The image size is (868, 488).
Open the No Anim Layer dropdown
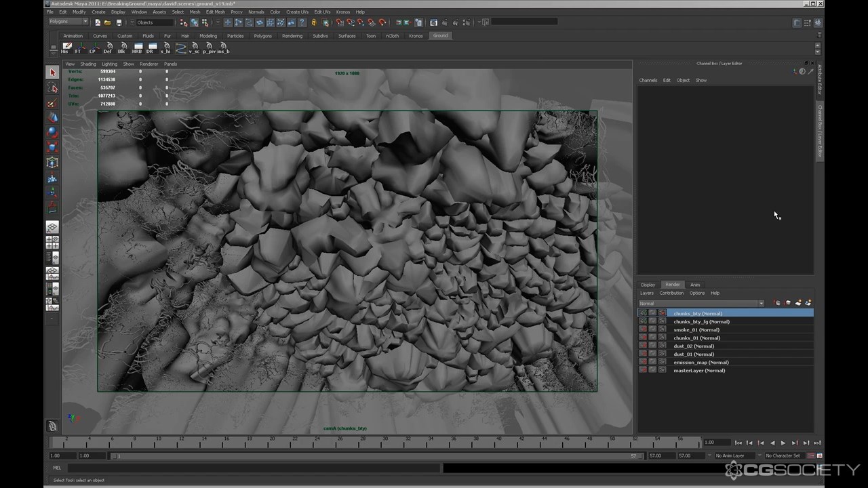pyautogui.click(x=734, y=455)
